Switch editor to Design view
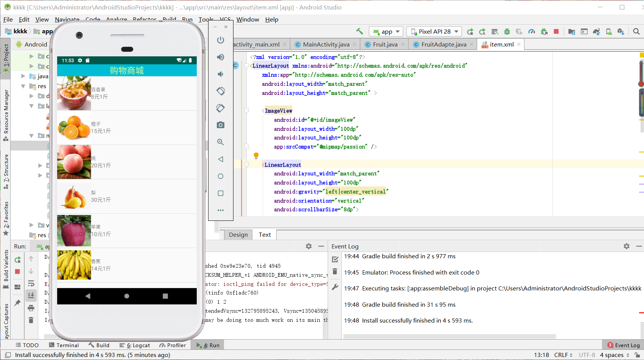 point(238,235)
